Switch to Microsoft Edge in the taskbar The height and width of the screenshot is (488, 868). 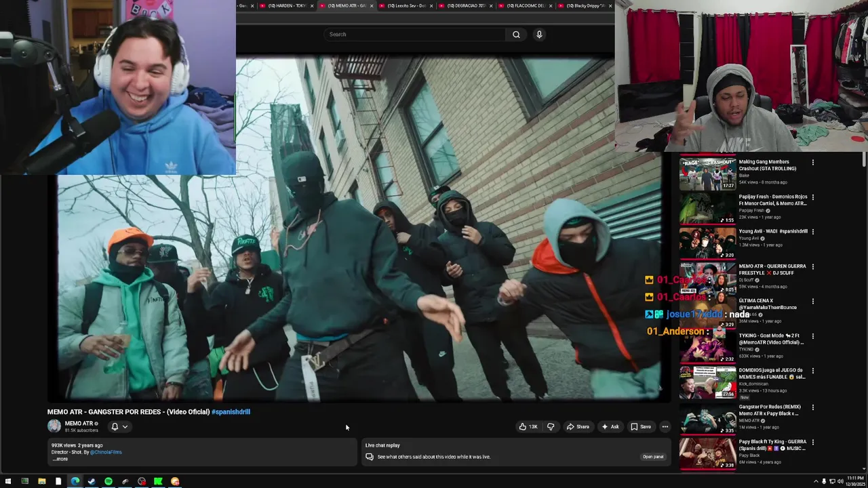pyautogui.click(x=75, y=481)
